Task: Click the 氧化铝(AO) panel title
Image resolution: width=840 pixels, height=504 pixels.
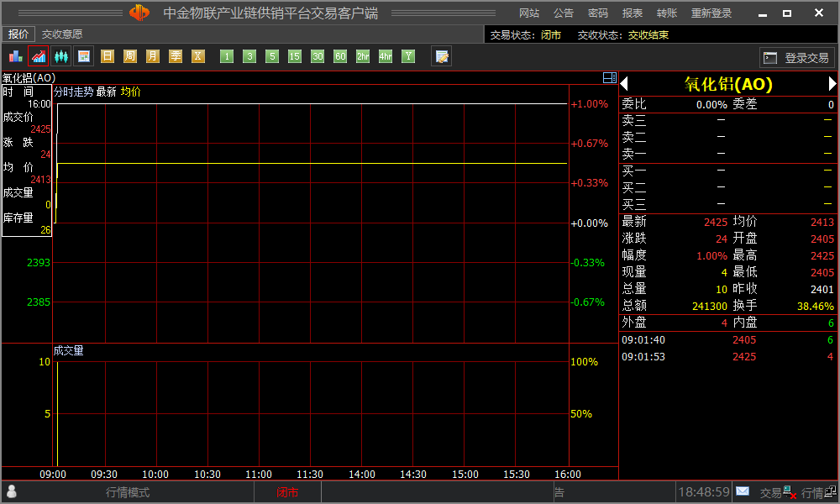Action: tap(728, 84)
